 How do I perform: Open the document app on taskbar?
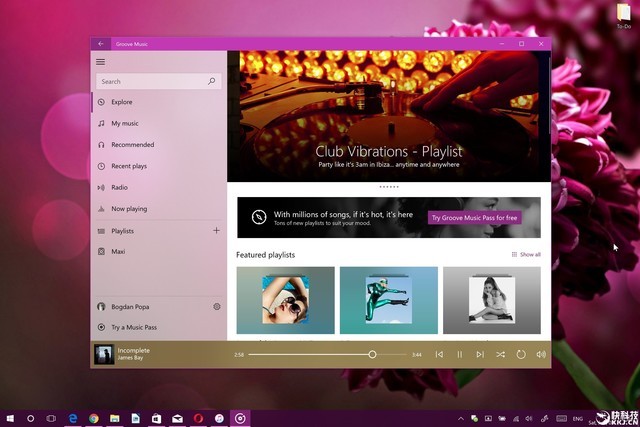coord(136,418)
